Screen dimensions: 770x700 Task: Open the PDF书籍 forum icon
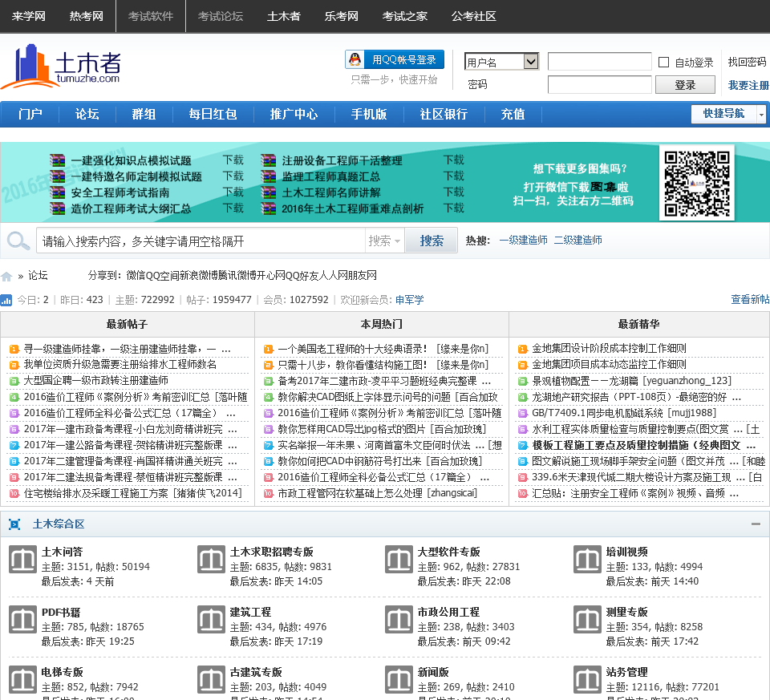click(22, 620)
